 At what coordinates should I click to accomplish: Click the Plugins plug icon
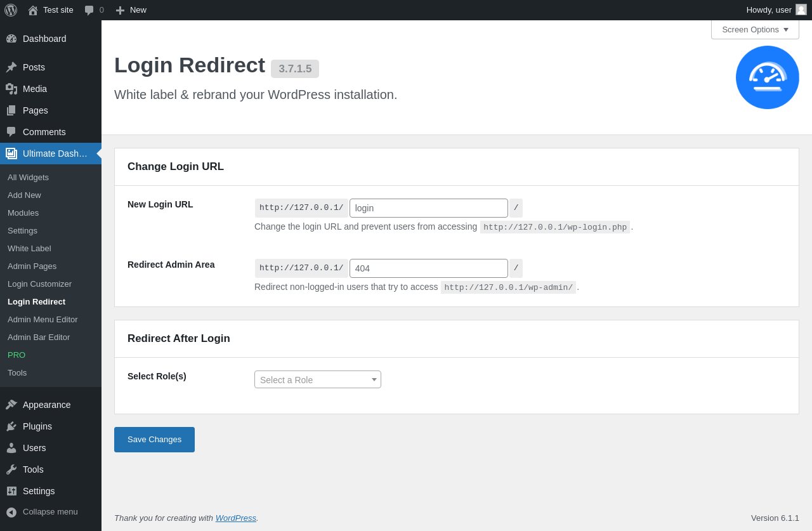11,426
